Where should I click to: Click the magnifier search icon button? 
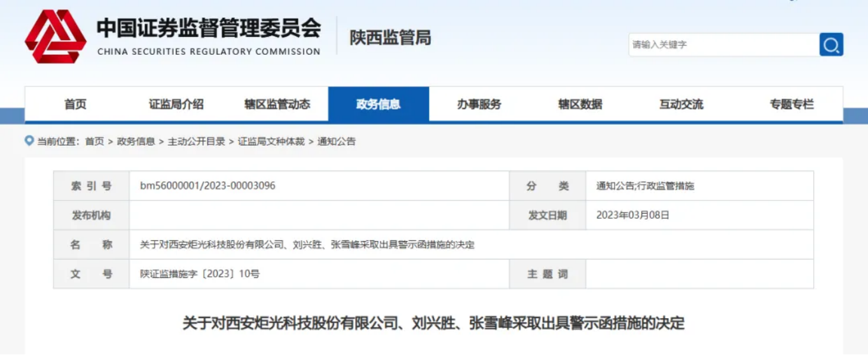pos(831,45)
